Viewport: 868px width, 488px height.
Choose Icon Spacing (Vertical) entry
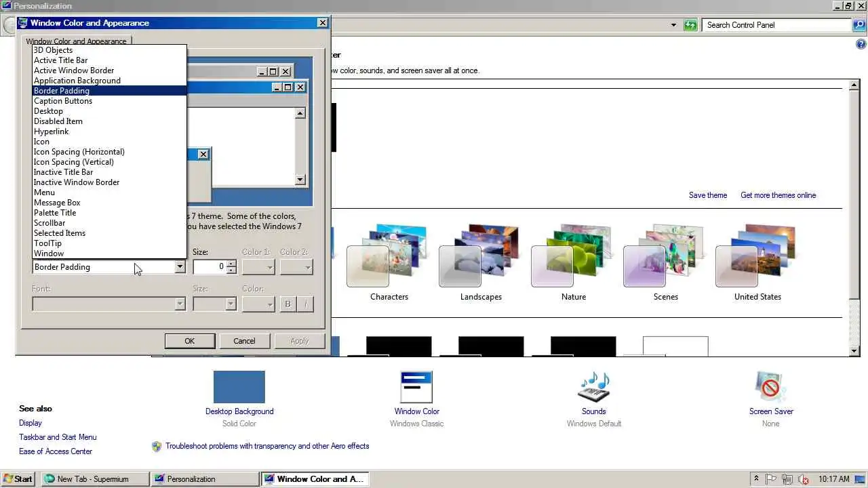click(x=109, y=162)
